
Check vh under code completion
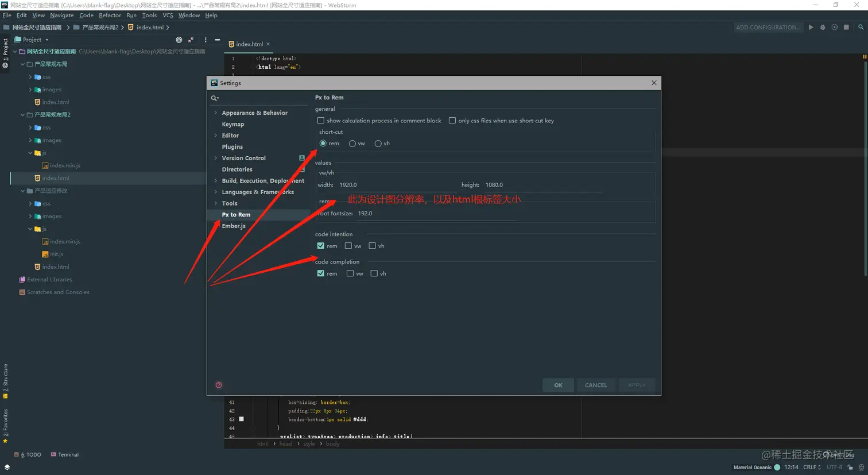[374, 273]
